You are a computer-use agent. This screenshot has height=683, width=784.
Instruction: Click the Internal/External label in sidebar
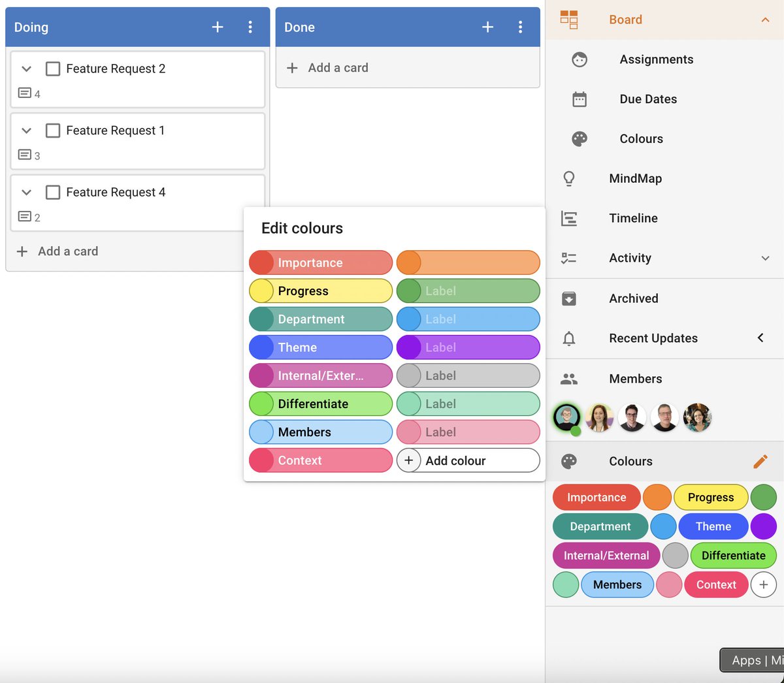tap(606, 556)
